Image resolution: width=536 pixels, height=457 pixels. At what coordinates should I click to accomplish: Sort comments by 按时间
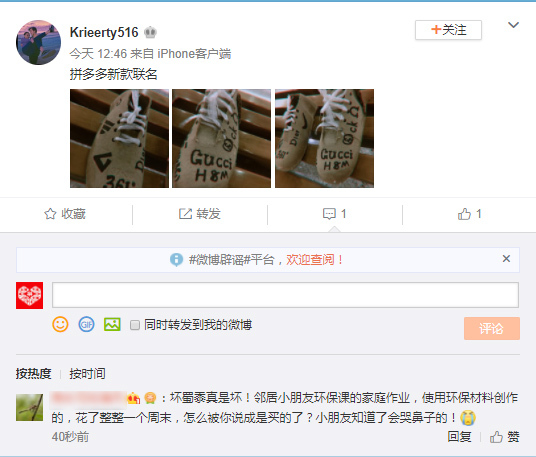point(87,374)
